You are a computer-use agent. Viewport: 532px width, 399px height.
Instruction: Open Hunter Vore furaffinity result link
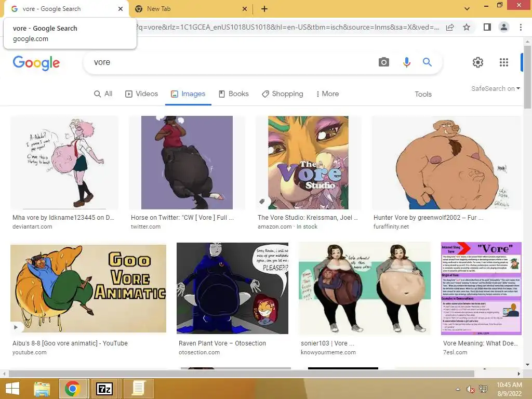coord(429,218)
